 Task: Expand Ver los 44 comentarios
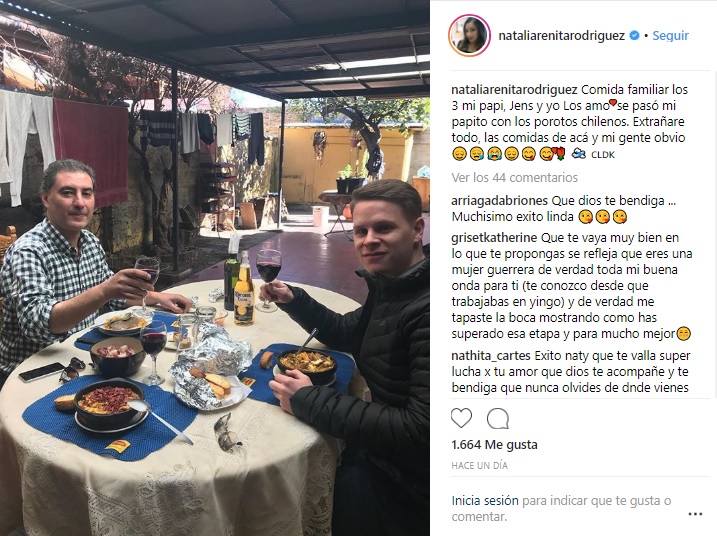(514, 177)
